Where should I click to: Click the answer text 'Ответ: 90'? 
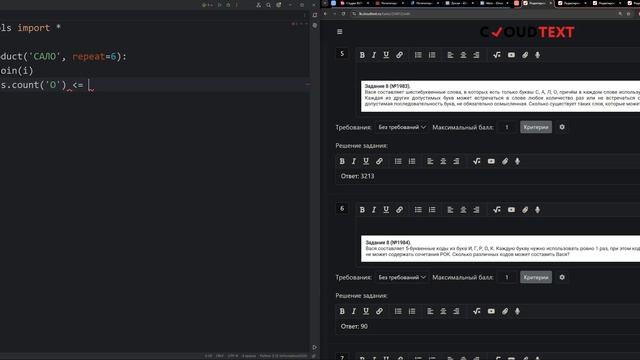point(354,327)
